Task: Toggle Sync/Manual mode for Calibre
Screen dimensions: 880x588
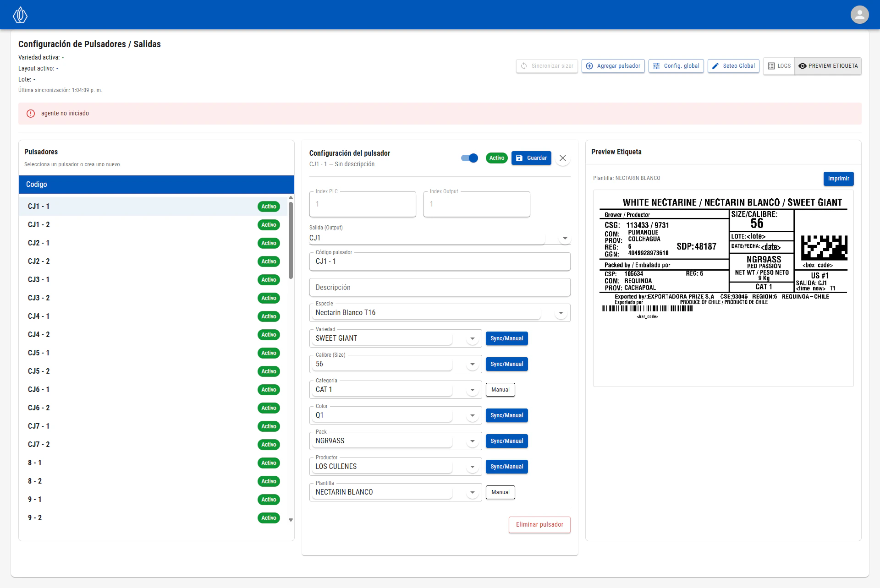Action: pyautogui.click(x=506, y=364)
